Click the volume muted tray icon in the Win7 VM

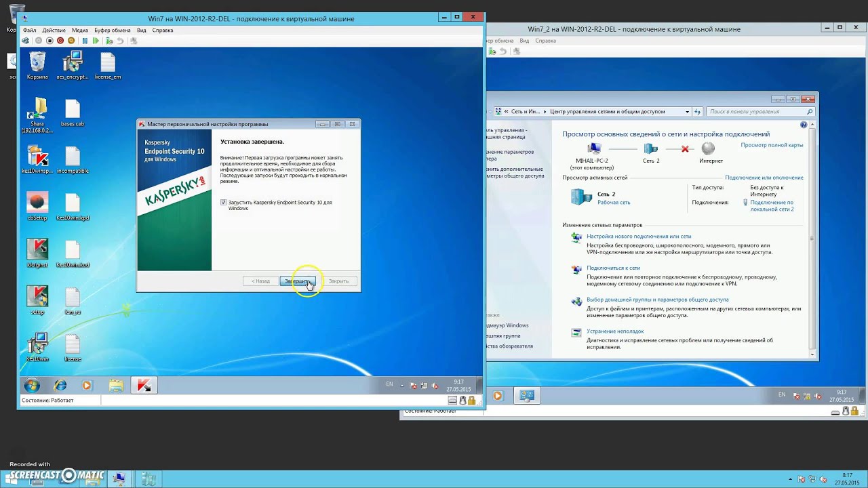[x=433, y=386]
